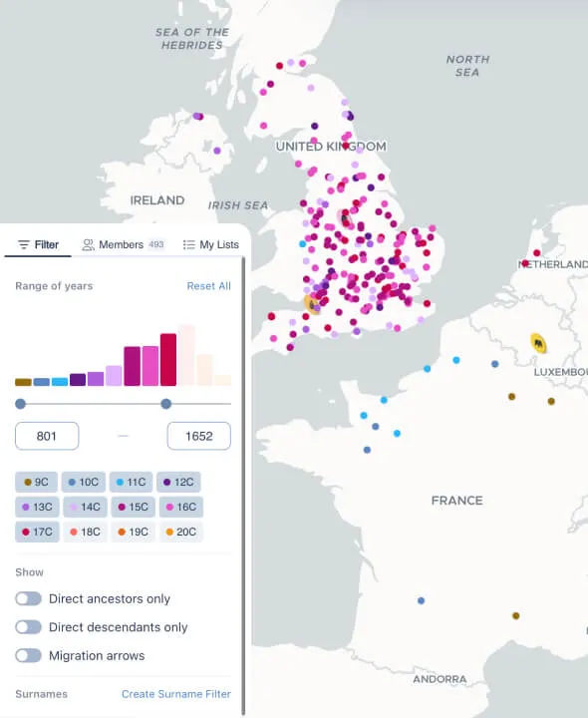Click the Members count badge 493
This screenshot has height=718, width=588.
point(156,244)
